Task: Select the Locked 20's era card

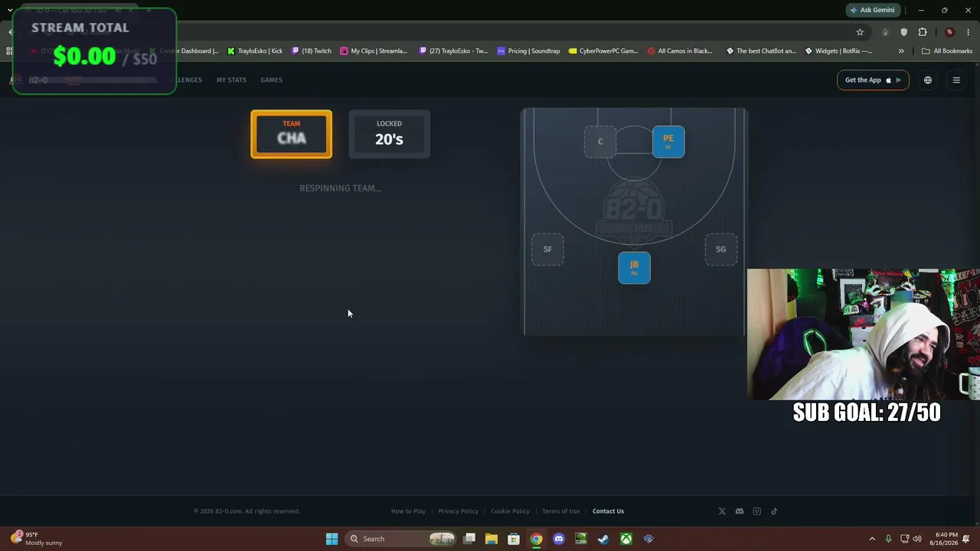Action: 389,135
